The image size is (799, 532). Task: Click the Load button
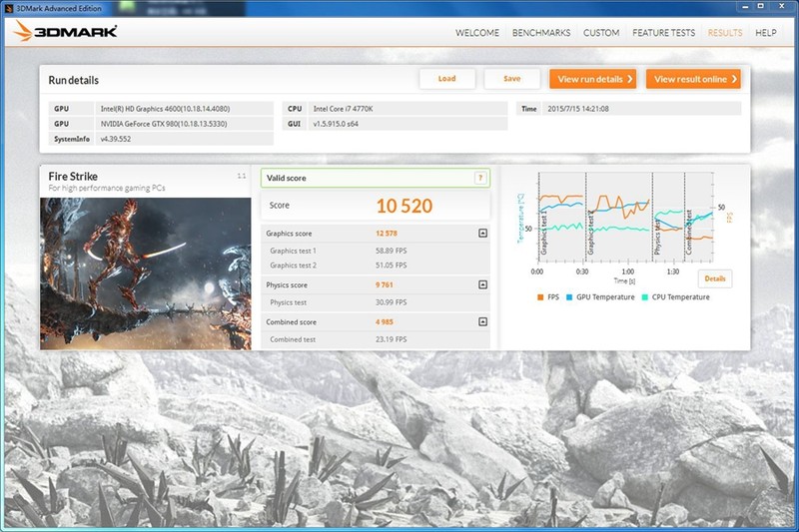tap(446, 79)
